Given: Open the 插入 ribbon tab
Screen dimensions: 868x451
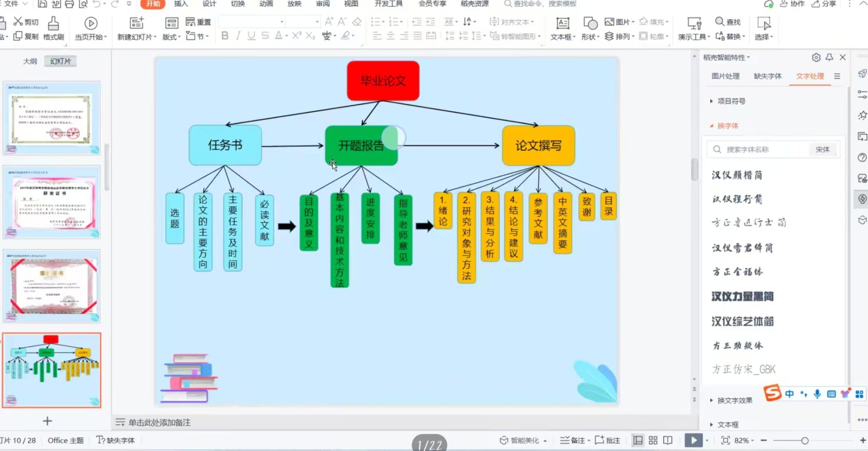Looking at the screenshot, I should 181,4.
